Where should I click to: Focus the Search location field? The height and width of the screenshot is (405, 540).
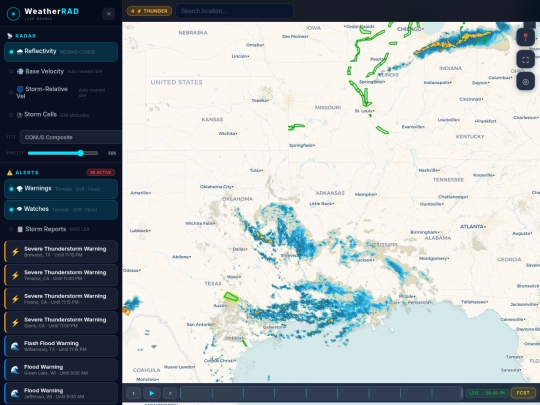click(x=234, y=11)
